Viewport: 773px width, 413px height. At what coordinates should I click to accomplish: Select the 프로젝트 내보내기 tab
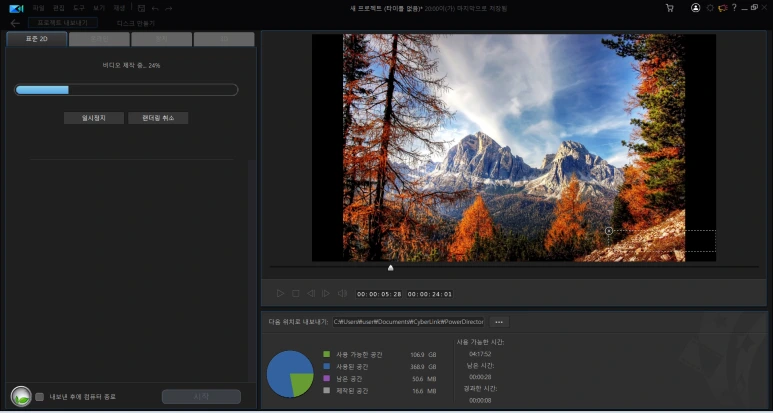point(63,23)
